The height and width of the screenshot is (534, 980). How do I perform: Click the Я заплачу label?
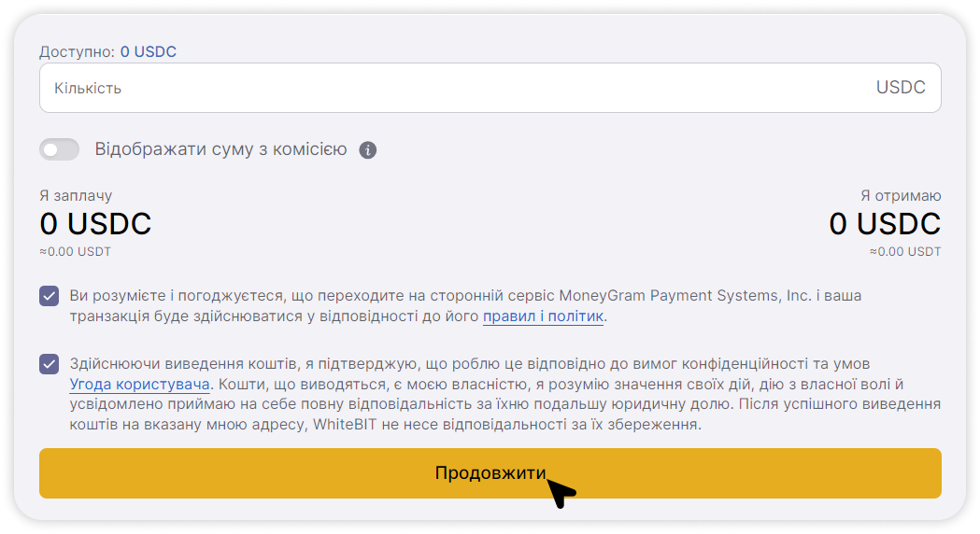click(x=76, y=195)
